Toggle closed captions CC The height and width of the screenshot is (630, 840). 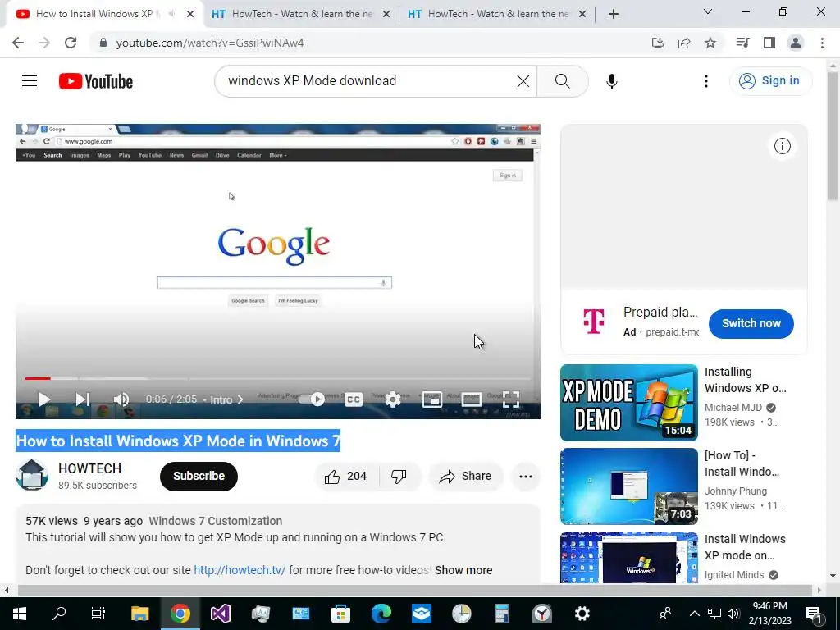[354, 399]
